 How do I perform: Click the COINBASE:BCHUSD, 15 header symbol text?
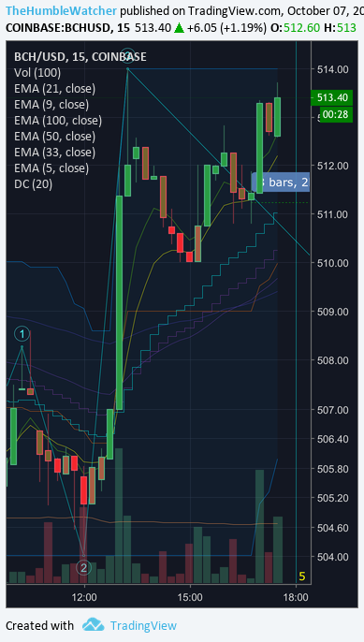(67, 28)
